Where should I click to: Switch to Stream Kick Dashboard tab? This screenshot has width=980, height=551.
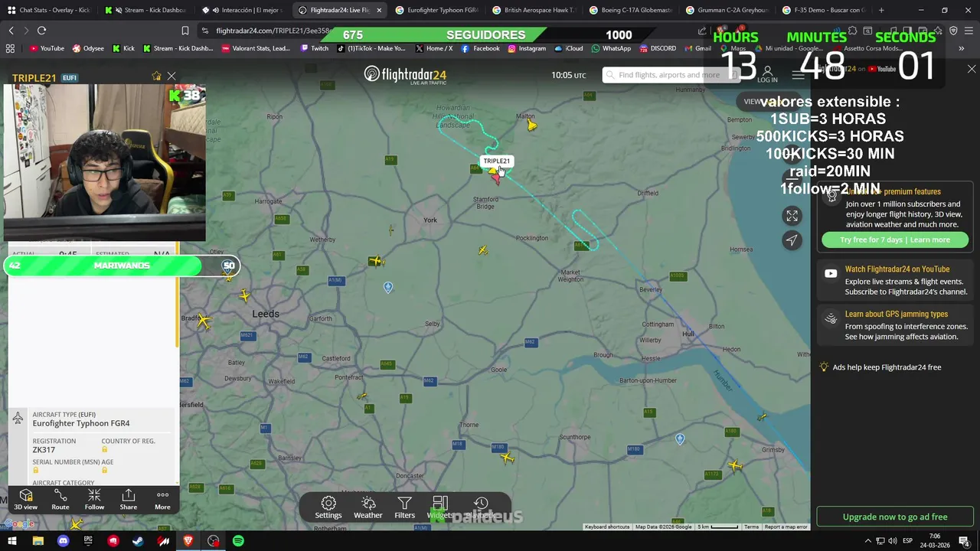pos(147,10)
